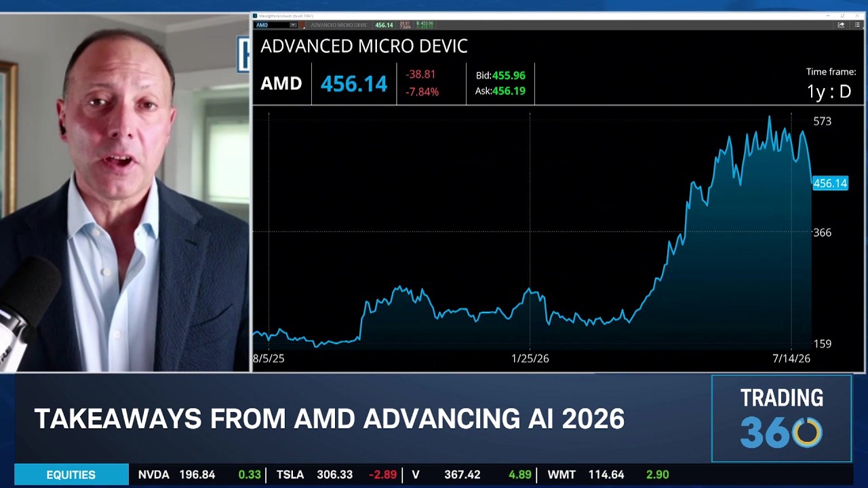Click the EQUITIES ticker category label
The width and height of the screenshot is (868, 488).
click(71, 475)
